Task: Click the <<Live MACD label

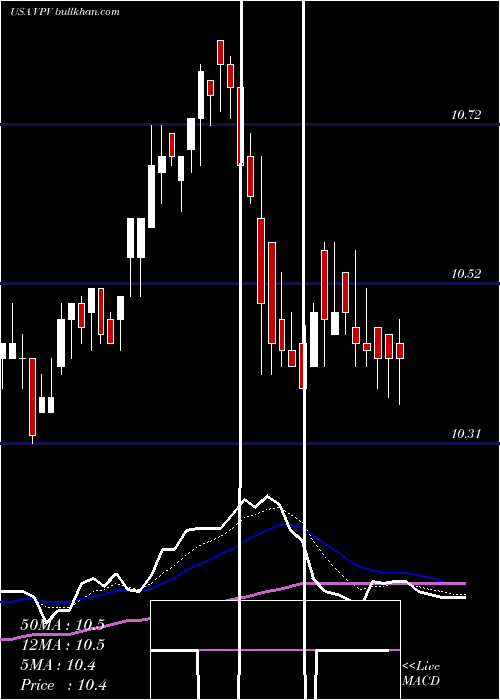Action: 421,674
